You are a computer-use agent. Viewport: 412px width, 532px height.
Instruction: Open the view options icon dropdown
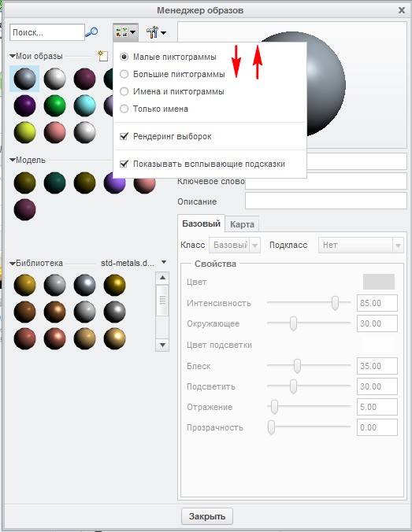tap(126, 32)
